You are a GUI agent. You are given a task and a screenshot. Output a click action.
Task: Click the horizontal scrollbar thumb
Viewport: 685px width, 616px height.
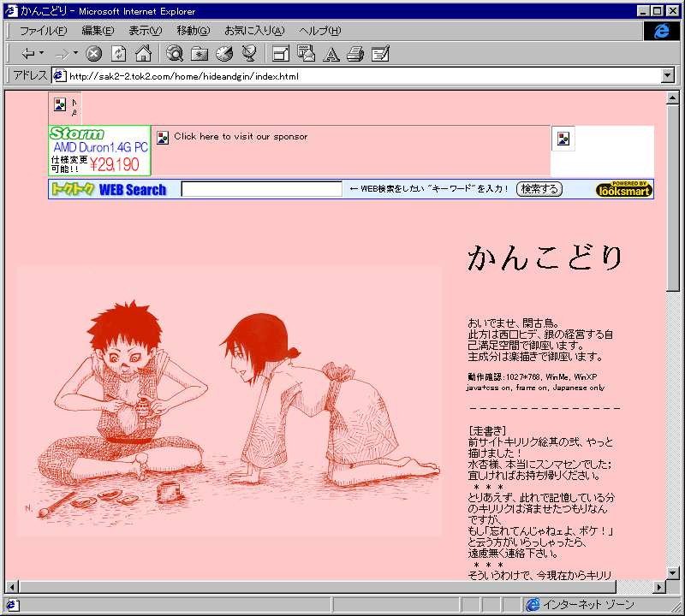click(317, 587)
